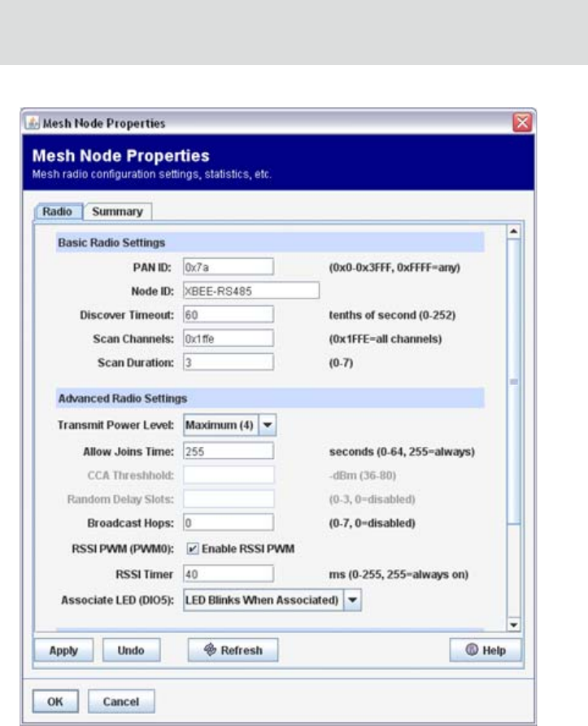Viewport: 588px width, 726px height.
Task: Click the disabled CCA Threshhold field
Action: click(228, 475)
